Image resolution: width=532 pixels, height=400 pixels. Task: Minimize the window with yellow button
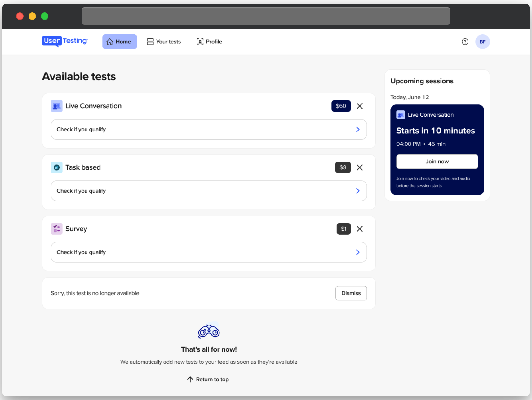click(x=32, y=16)
